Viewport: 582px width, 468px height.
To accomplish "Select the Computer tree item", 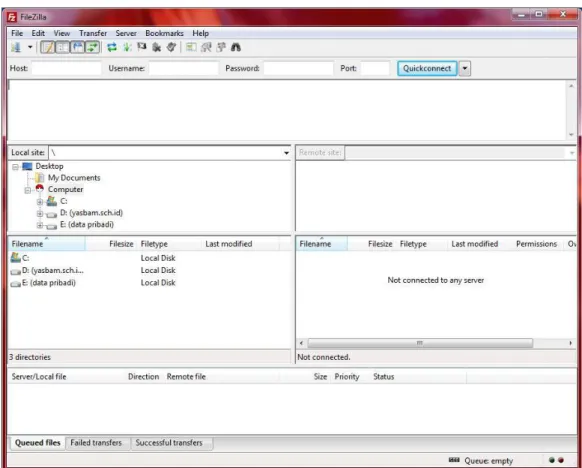I will [65, 189].
